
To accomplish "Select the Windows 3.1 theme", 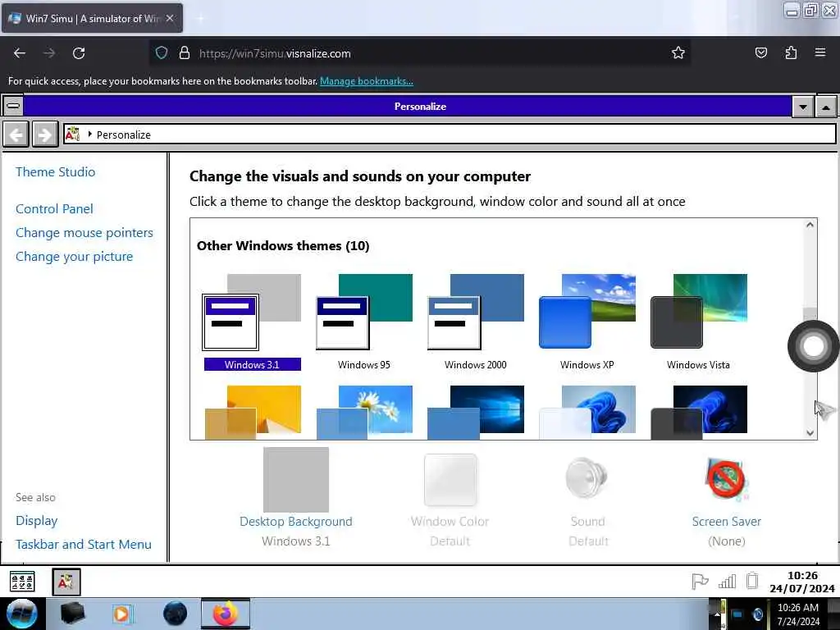I will 252,322.
